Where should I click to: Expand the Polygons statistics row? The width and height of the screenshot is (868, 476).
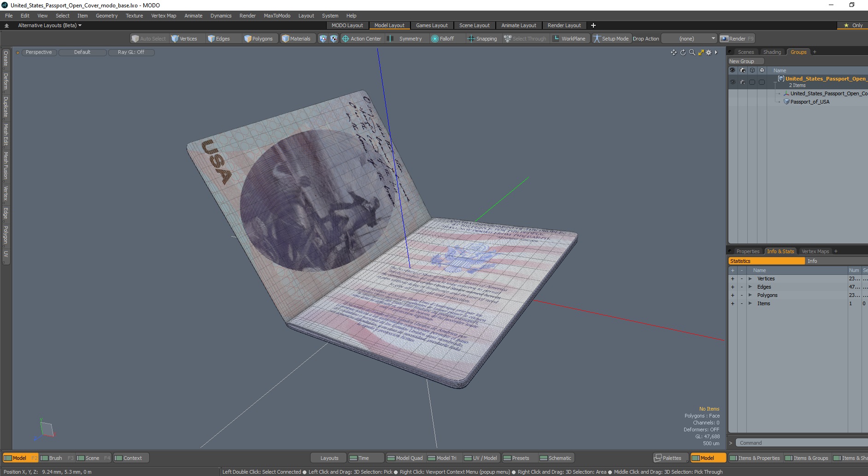click(x=750, y=295)
